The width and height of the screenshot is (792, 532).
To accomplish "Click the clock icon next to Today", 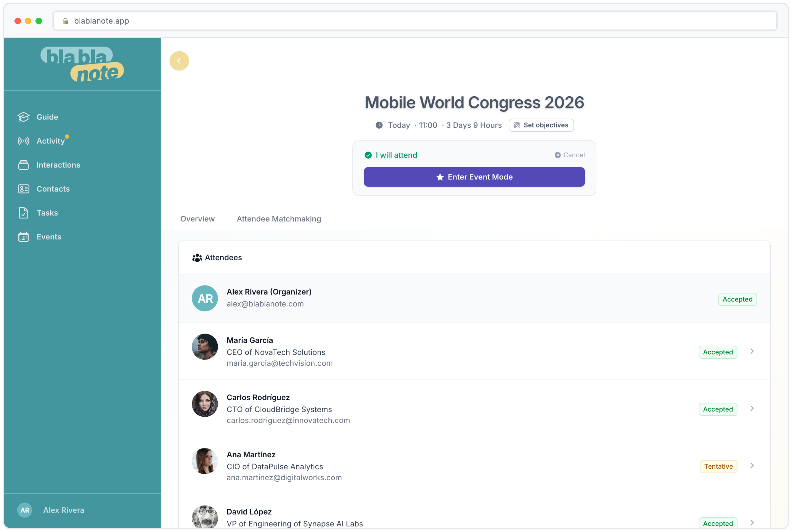I will (379, 125).
